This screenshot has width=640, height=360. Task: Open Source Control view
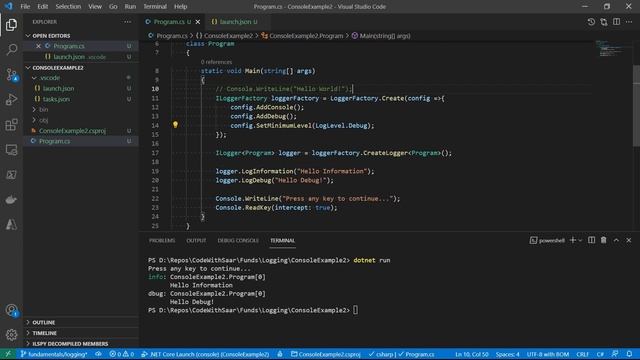tap(11, 75)
